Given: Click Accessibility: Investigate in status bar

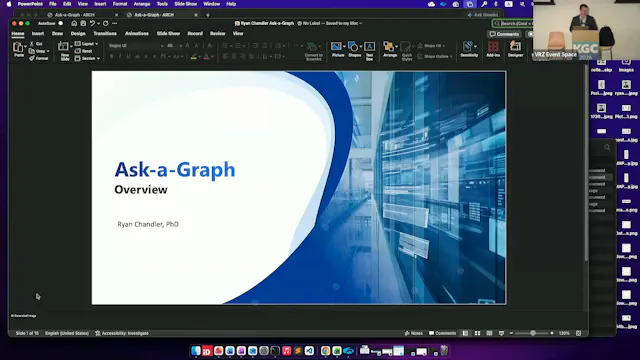Looking at the screenshot, I should coord(122,333).
